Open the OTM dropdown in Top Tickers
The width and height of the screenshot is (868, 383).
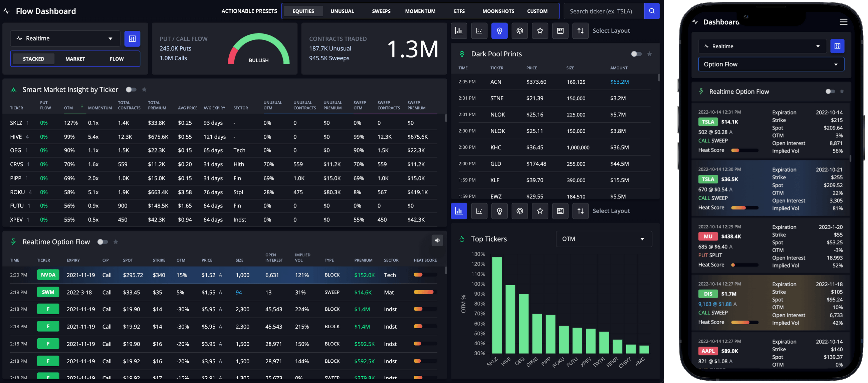(604, 239)
